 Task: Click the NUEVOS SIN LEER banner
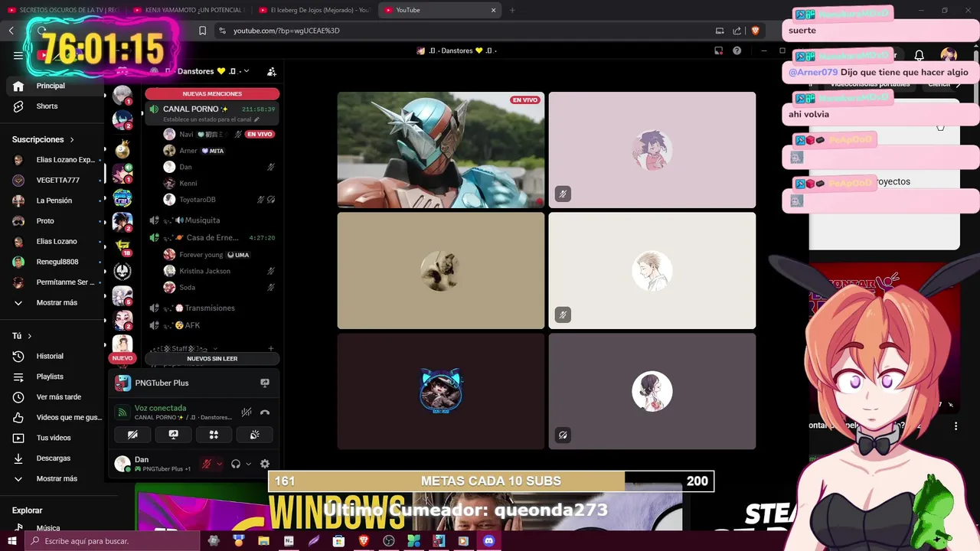pyautogui.click(x=212, y=358)
